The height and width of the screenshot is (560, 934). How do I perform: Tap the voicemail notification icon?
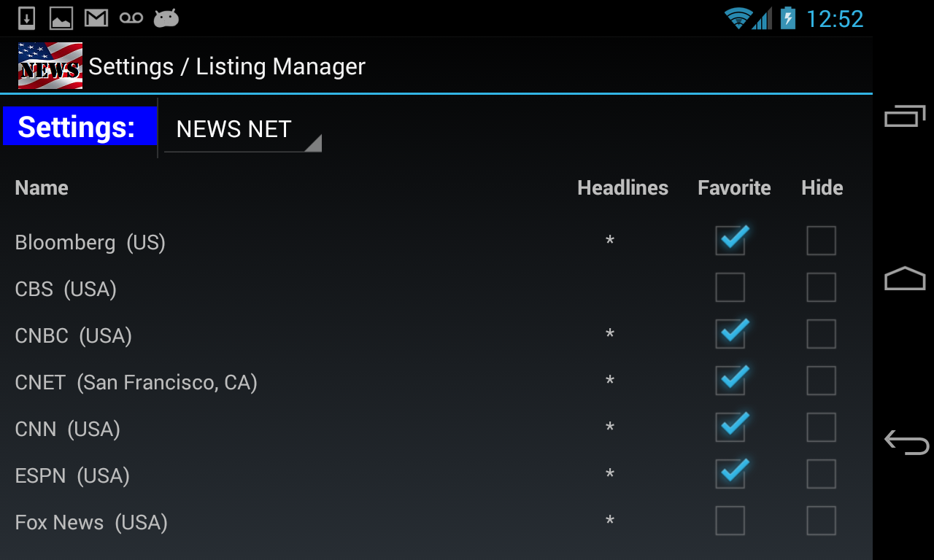(x=131, y=18)
